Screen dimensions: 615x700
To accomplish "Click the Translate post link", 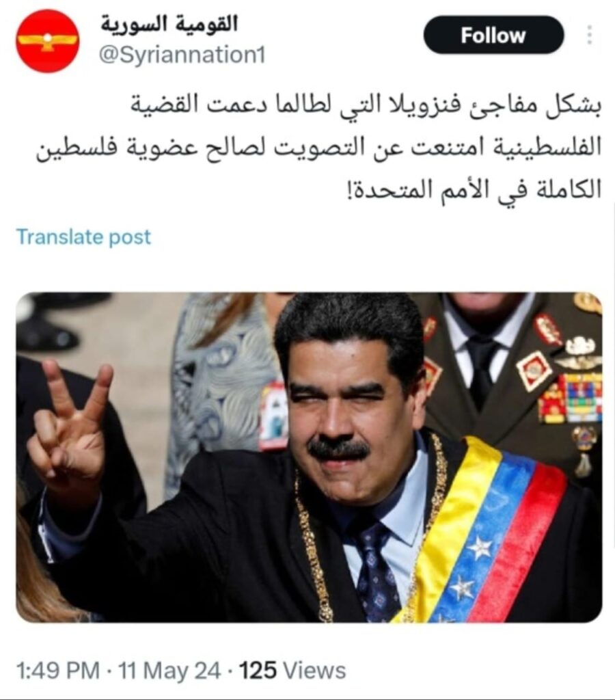I will point(84,237).
